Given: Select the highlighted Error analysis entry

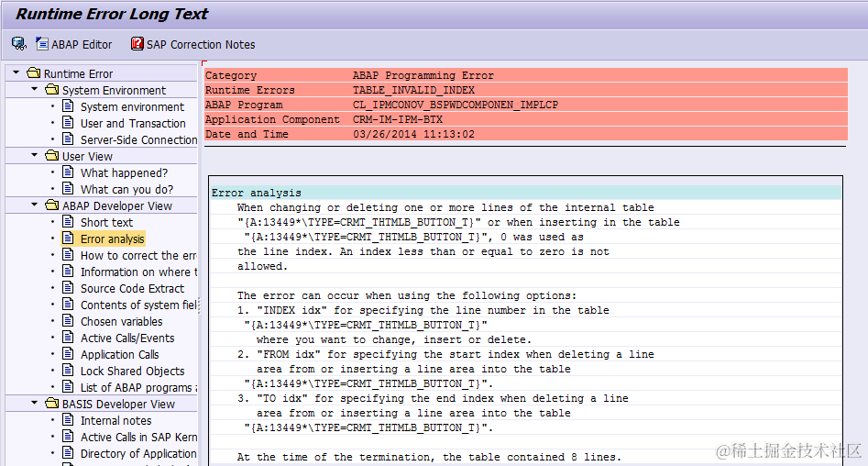Looking at the screenshot, I should tap(113, 239).
